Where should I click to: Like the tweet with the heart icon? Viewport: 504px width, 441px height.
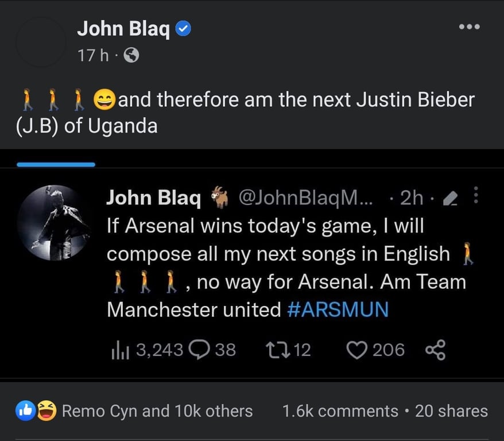click(357, 349)
